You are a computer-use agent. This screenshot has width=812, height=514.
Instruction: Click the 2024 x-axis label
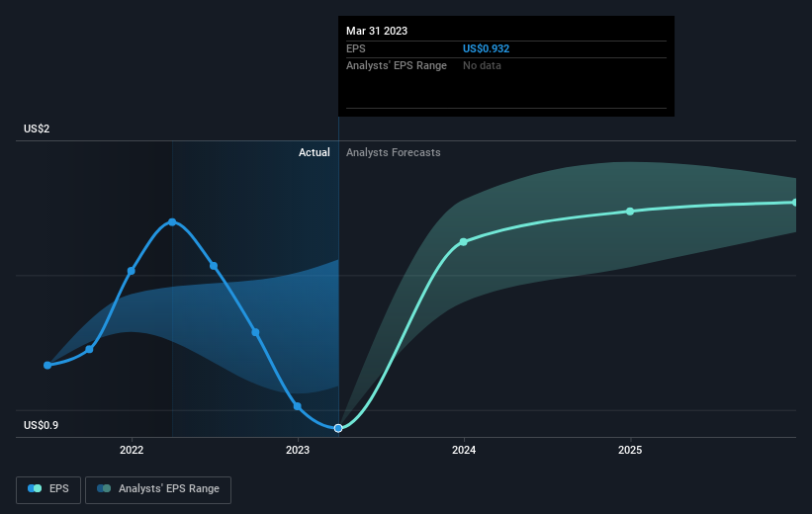(464, 450)
